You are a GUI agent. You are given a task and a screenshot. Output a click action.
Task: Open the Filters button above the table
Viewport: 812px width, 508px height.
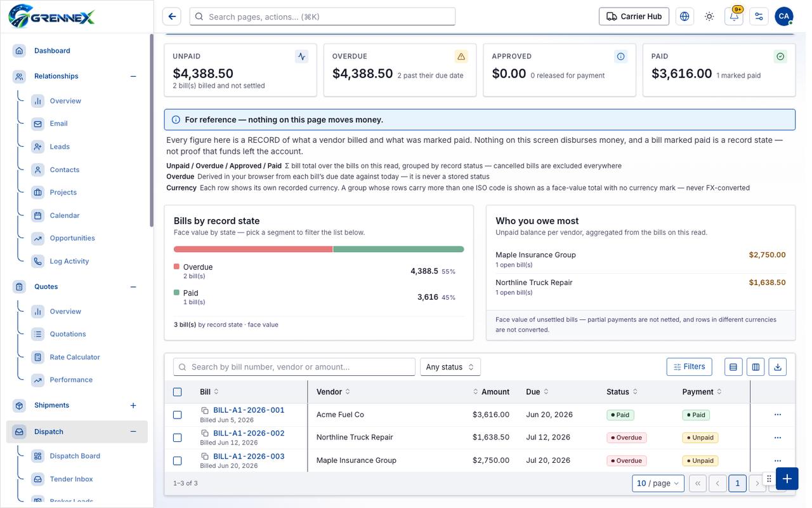click(x=690, y=366)
